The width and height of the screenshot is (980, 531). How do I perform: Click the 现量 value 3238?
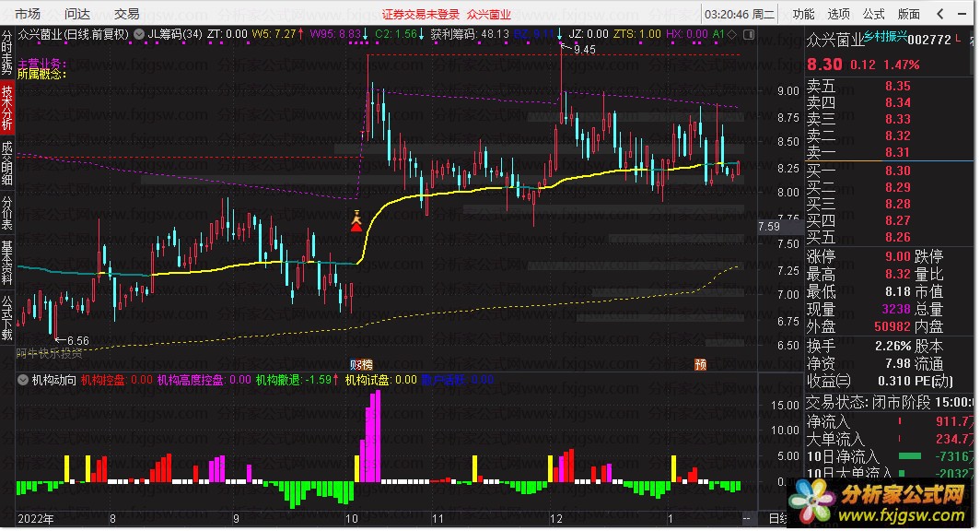(x=895, y=309)
